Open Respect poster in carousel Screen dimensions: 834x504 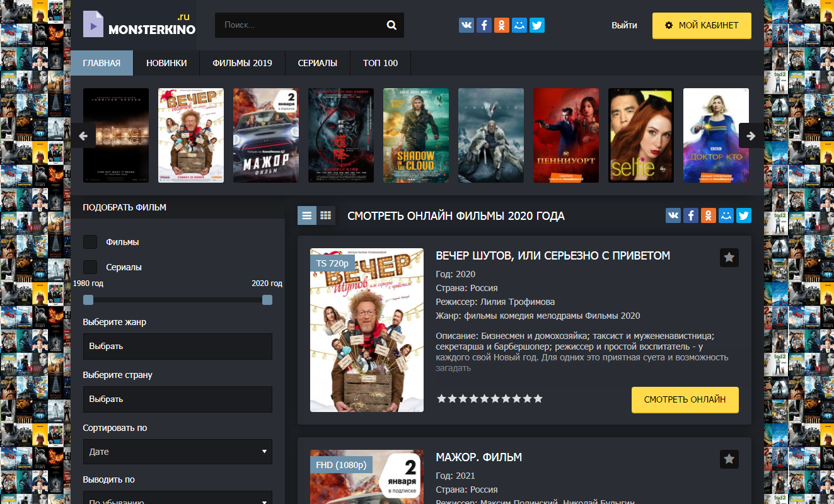pyautogui.click(x=116, y=135)
